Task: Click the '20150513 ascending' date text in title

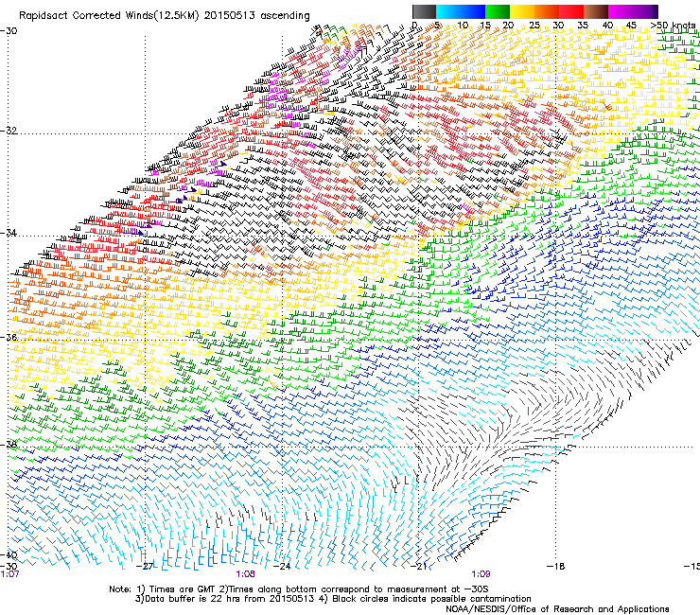Action: tap(257, 16)
